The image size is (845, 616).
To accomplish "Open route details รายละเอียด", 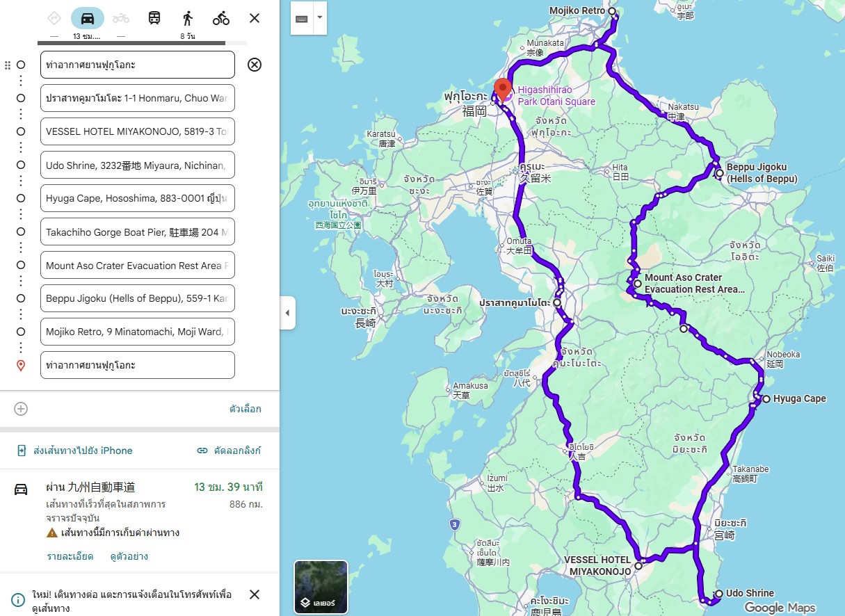I will tap(70, 556).
